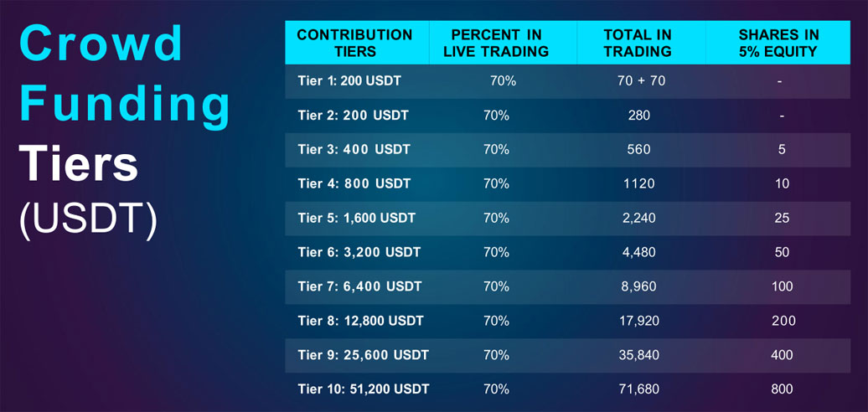Click the 71,680 total in trading value
The width and height of the screenshot is (868, 412).
pos(638,389)
